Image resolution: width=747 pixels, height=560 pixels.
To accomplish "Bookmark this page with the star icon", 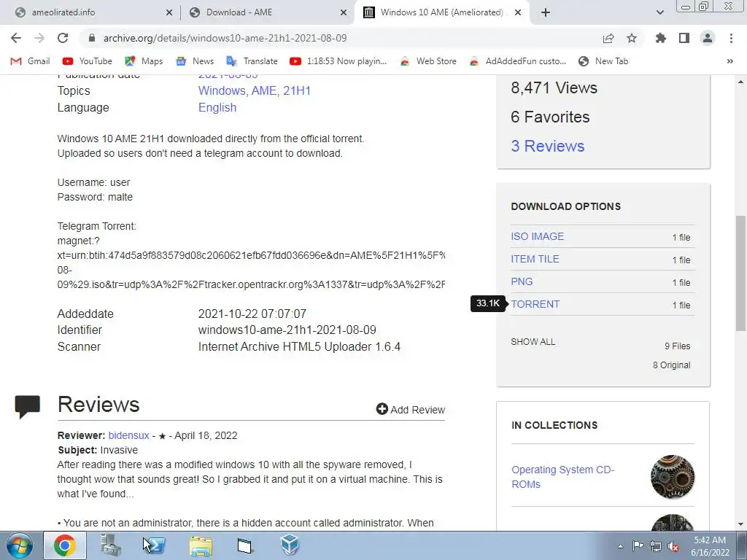I will [x=632, y=38].
